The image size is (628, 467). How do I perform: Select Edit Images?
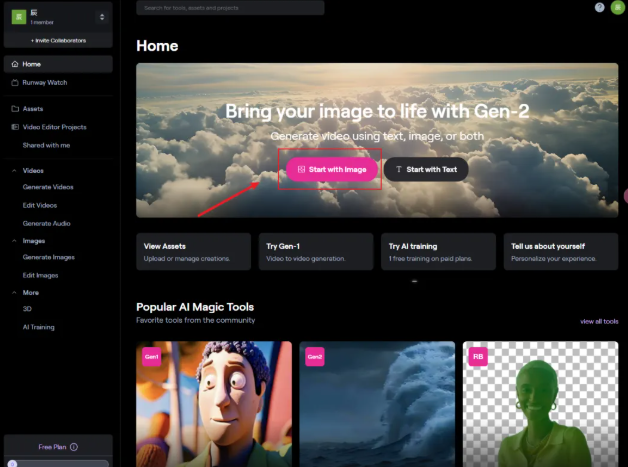coord(40,276)
